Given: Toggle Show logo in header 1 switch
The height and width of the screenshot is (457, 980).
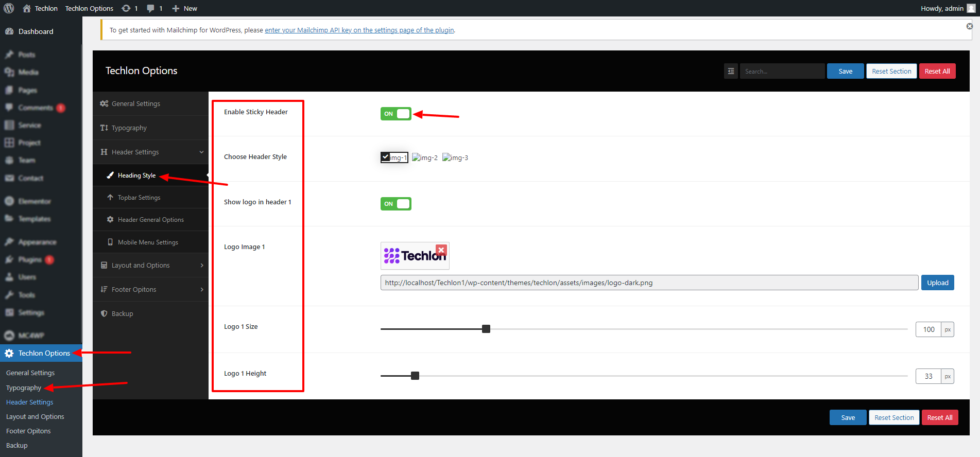Looking at the screenshot, I should tap(396, 204).
